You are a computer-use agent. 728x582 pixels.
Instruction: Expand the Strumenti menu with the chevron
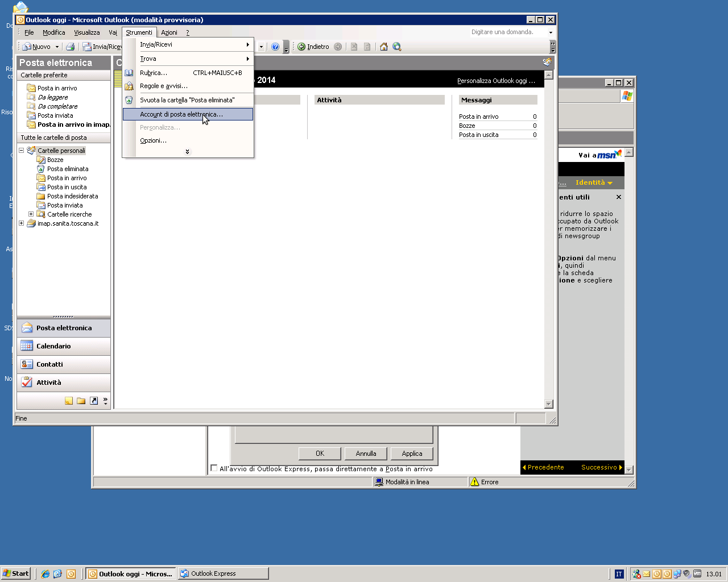point(188,152)
